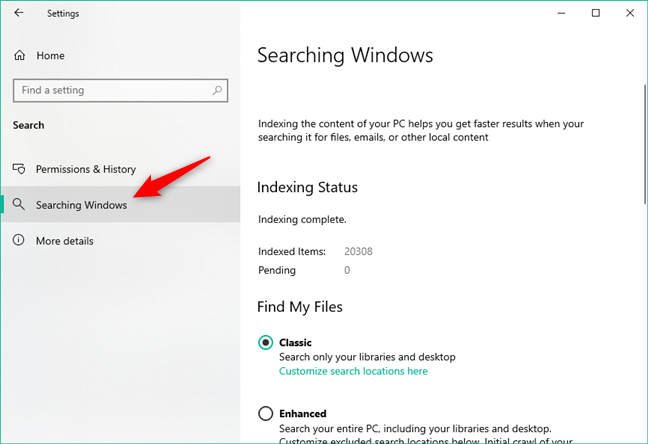
Task: Click the Pending value 0
Action: click(x=347, y=270)
